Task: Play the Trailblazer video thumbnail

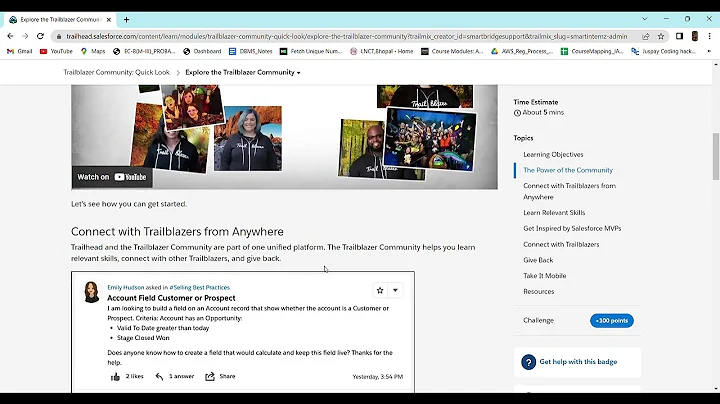Action: click(284, 137)
